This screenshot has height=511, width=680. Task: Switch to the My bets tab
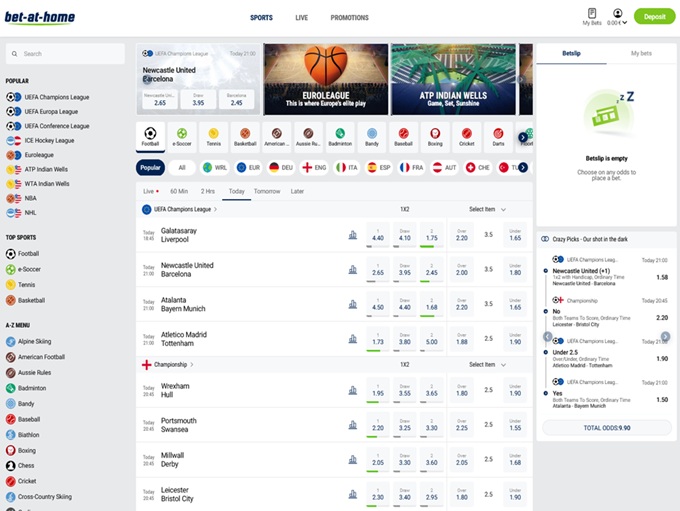point(641,53)
